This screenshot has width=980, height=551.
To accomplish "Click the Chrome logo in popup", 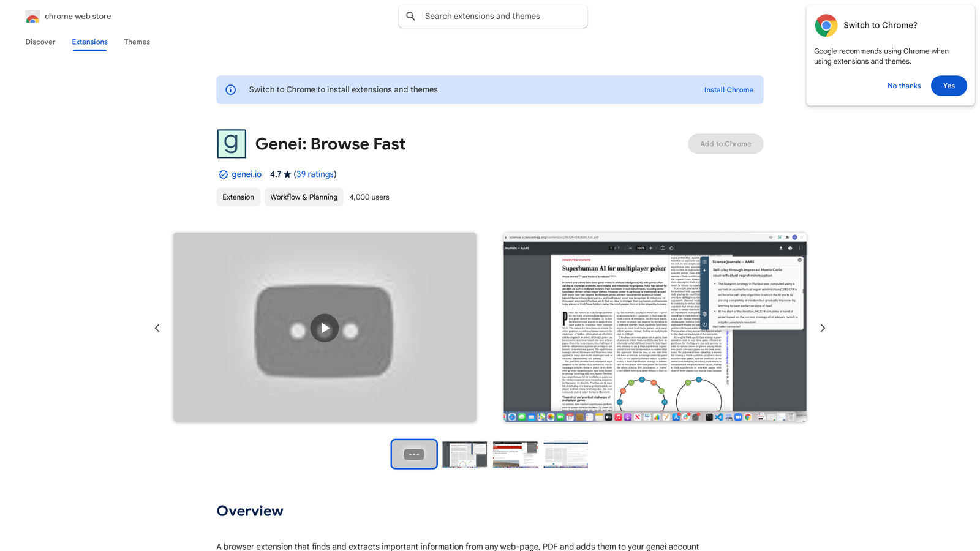I will (x=826, y=26).
